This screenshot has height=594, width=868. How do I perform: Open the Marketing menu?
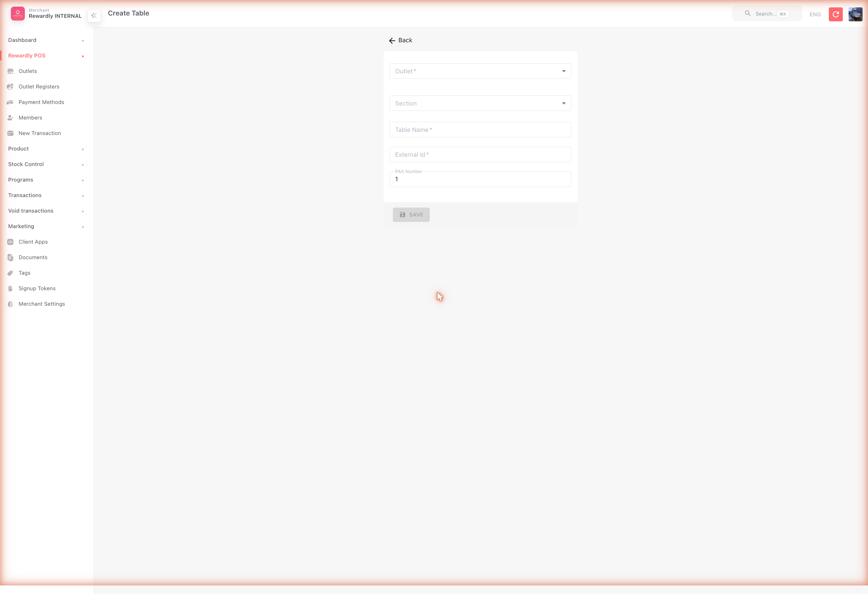(21, 226)
